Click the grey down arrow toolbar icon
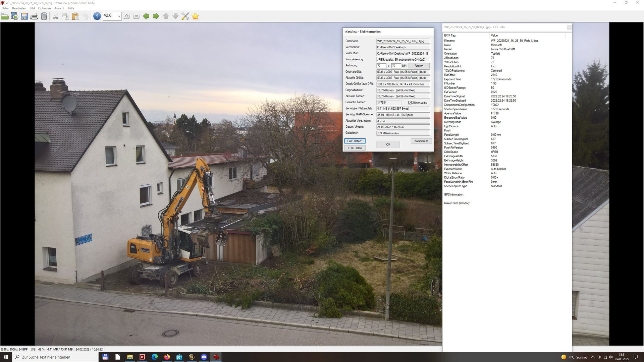 [175, 16]
